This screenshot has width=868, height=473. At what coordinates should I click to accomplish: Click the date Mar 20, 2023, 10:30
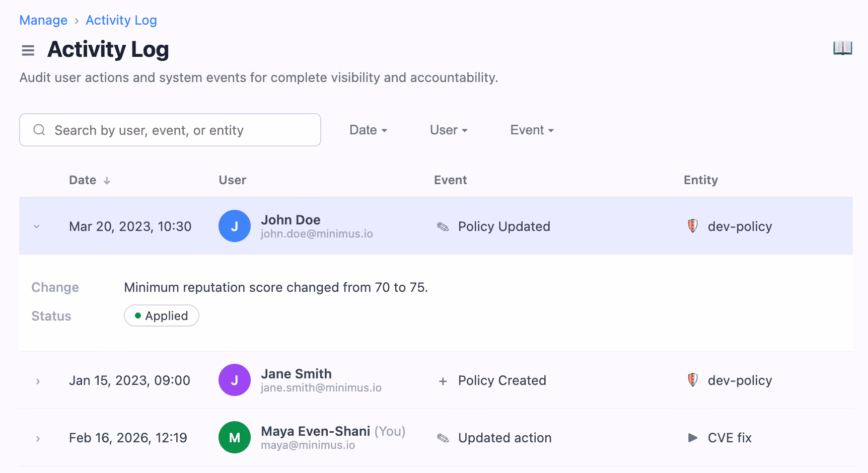point(130,226)
